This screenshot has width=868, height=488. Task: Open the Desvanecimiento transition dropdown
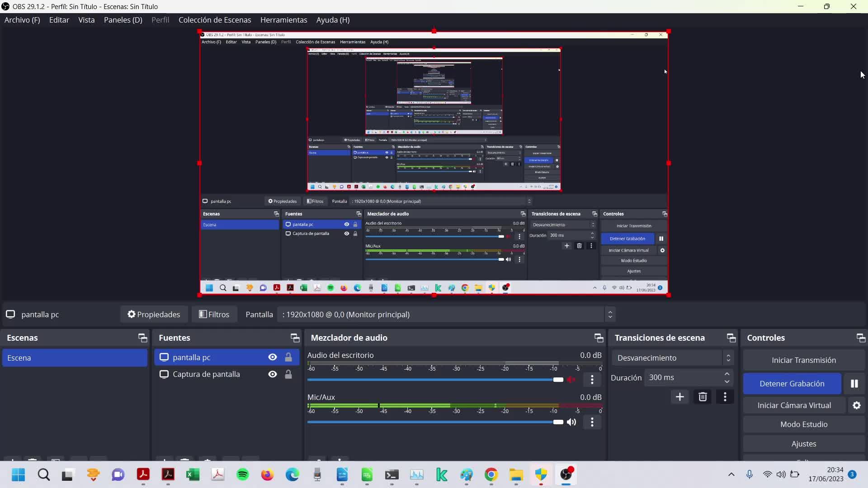[672, 358]
